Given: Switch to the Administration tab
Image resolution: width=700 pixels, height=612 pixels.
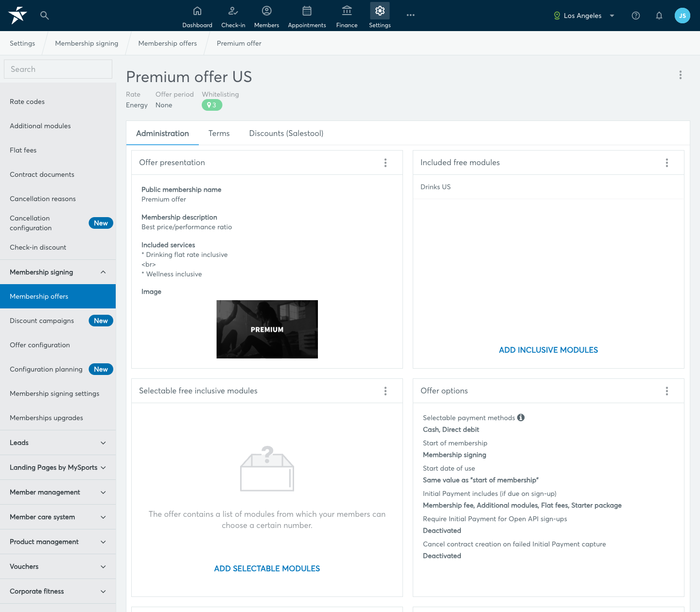Looking at the screenshot, I should 162,133.
